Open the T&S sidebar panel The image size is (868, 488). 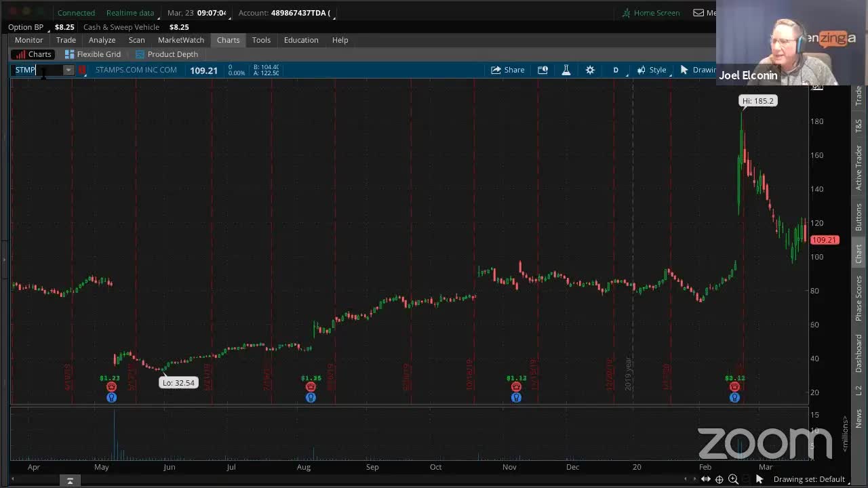point(859,125)
